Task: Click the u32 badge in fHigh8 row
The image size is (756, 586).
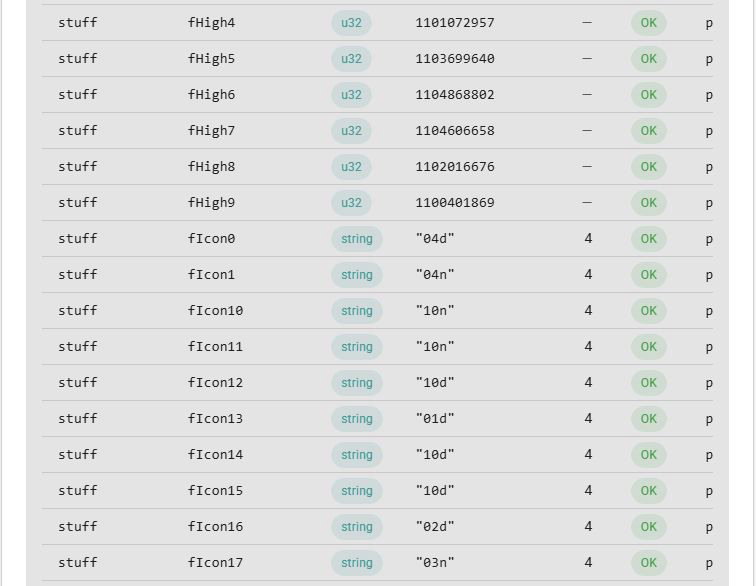Action: coord(351,167)
